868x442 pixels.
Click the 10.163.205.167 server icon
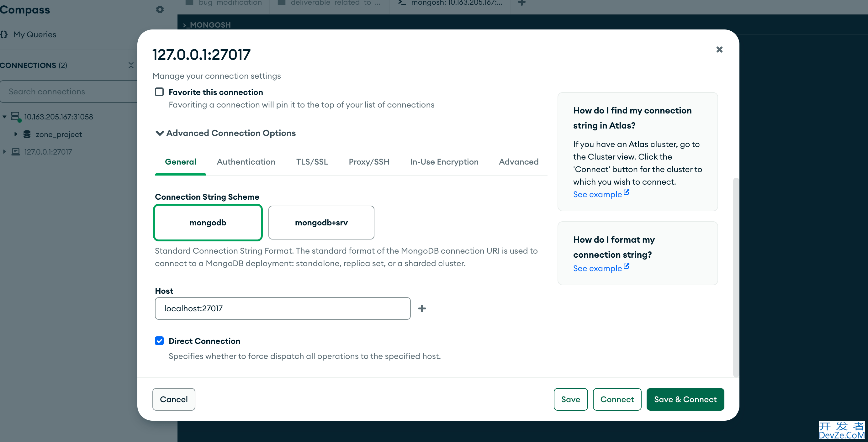(x=15, y=117)
